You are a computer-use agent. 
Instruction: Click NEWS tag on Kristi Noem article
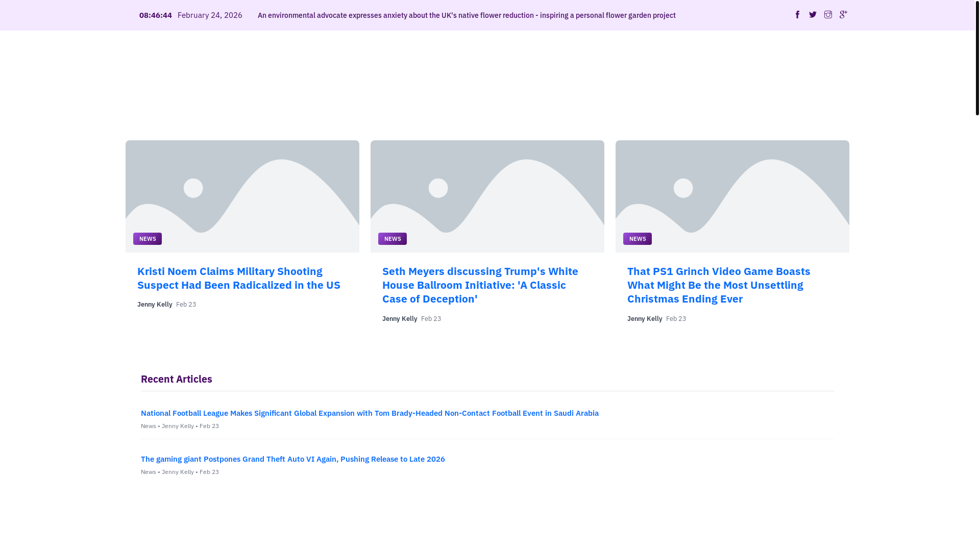coord(148,239)
